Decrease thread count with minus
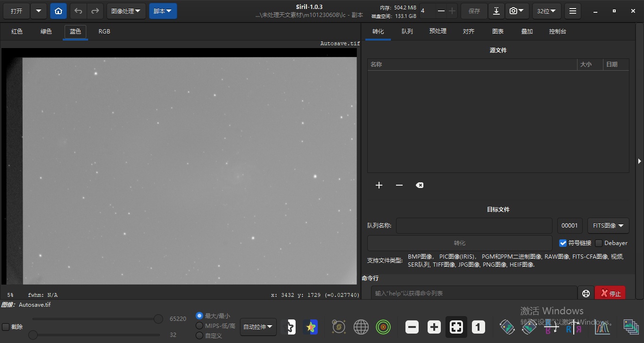Image resolution: width=644 pixels, height=343 pixels. (x=441, y=11)
